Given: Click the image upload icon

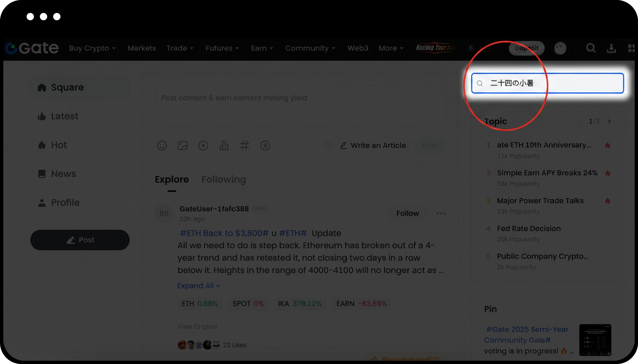Looking at the screenshot, I should [x=182, y=145].
